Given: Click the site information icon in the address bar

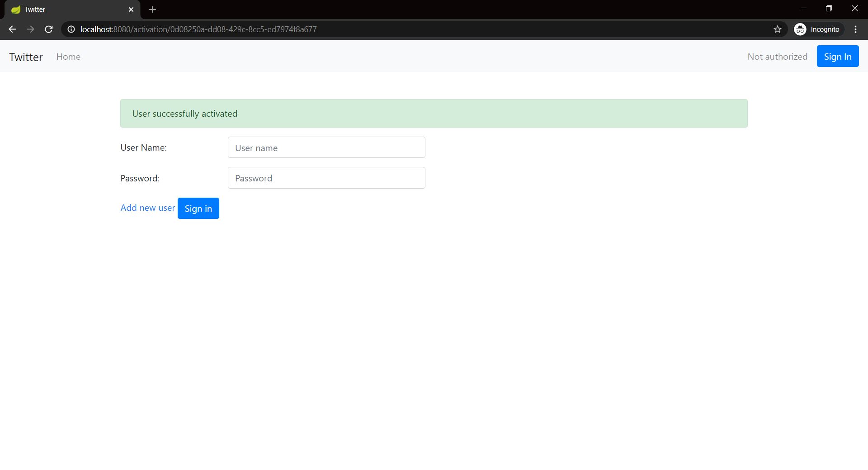Looking at the screenshot, I should click(x=71, y=29).
